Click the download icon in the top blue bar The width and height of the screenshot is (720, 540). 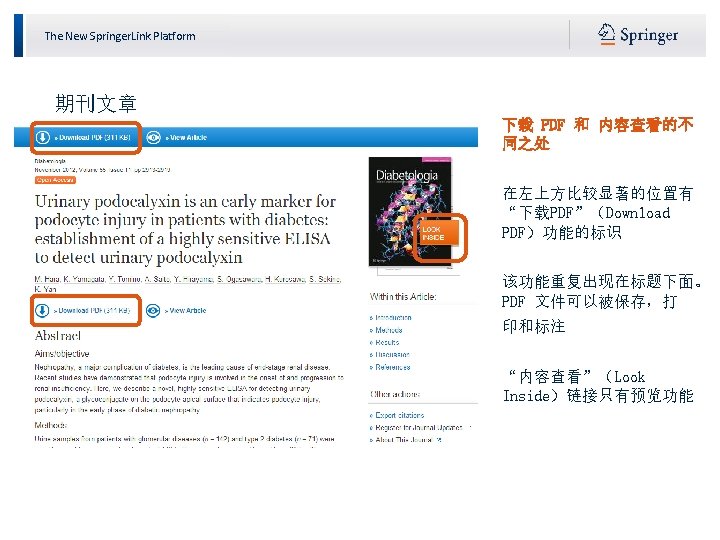click(43, 137)
